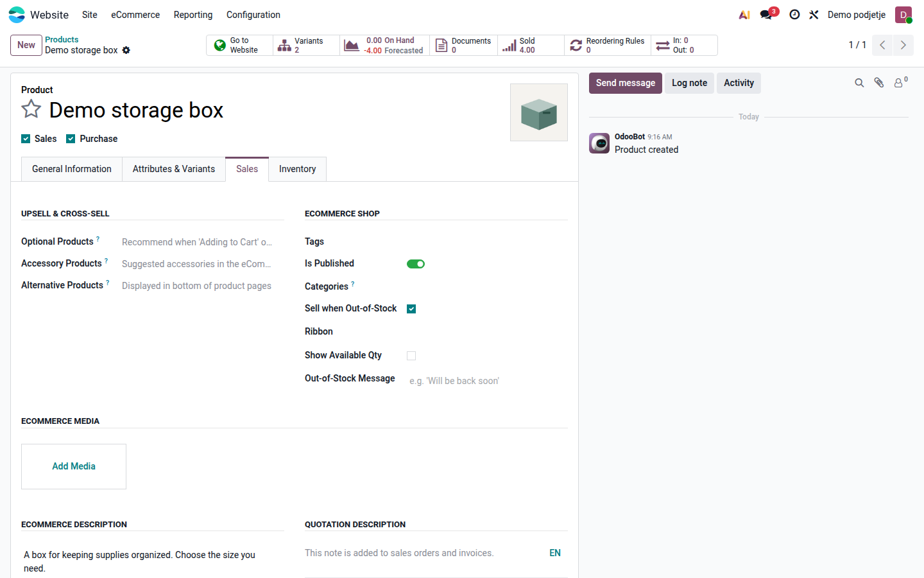The width and height of the screenshot is (924, 578).
Task: Open the eCommerce menu
Action: (x=135, y=15)
